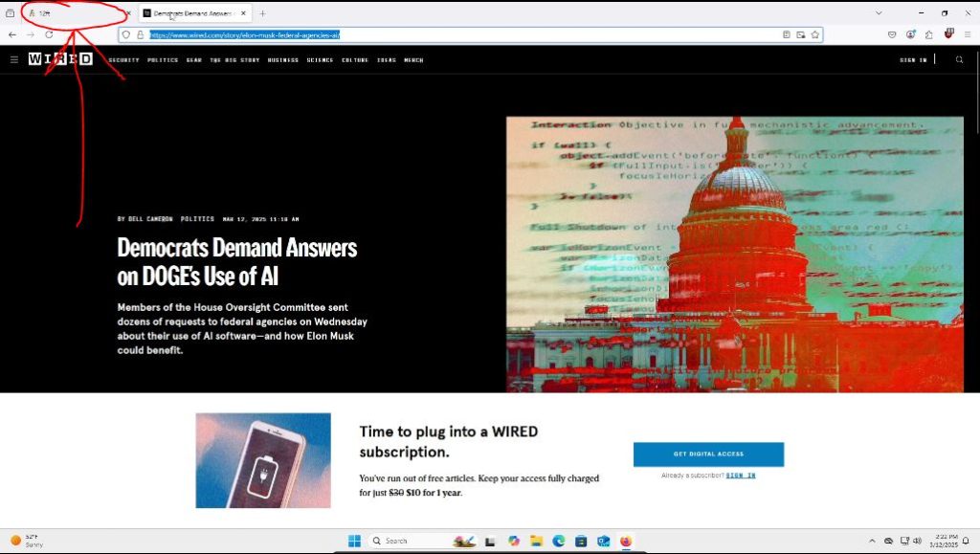The height and width of the screenshot is (554, 980).
Task: Click the Windows taskbar Search box
Action: (x=422, y=541)
